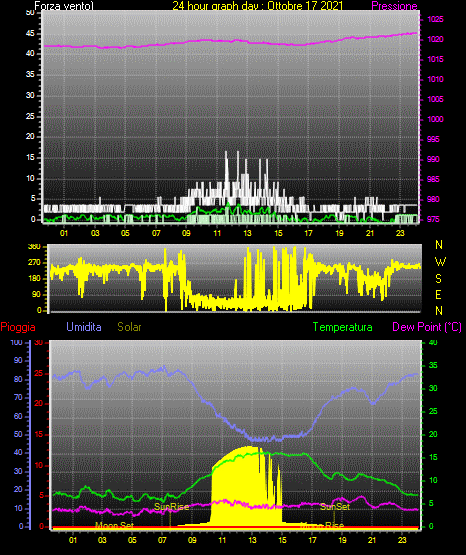Click the Temperatura legend label
This screenshot has width=466, height=555.
[343, 327]
